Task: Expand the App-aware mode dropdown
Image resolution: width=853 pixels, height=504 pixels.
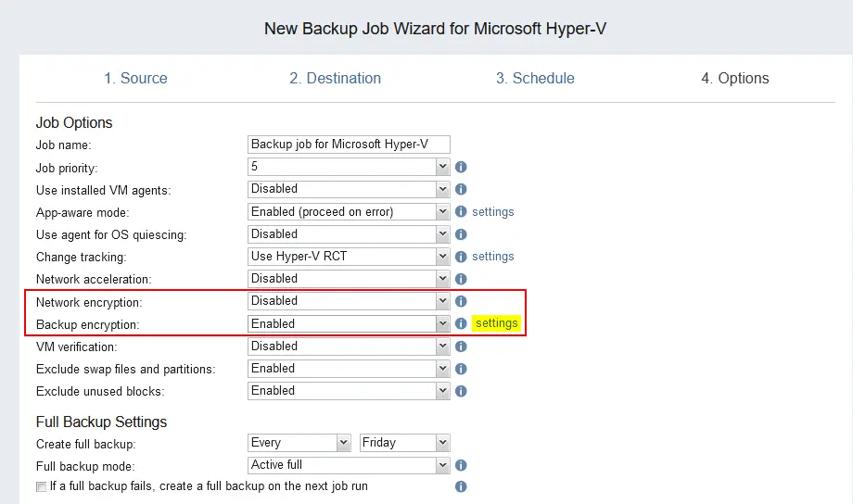Action: click(349, 211)
